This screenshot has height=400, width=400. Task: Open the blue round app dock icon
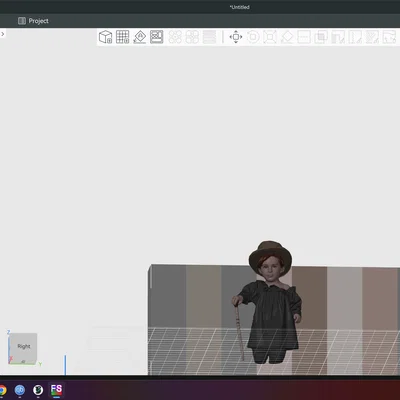pos(20,389)
